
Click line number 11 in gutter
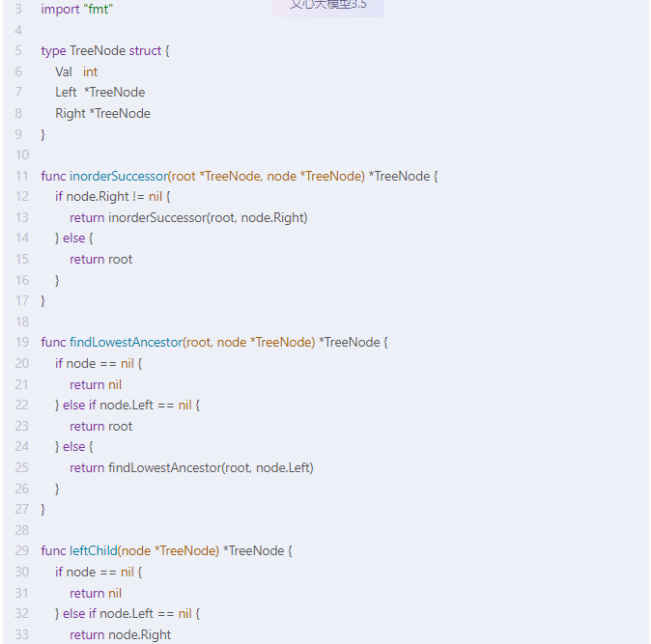pyautogui.click(x=21, y=176)
